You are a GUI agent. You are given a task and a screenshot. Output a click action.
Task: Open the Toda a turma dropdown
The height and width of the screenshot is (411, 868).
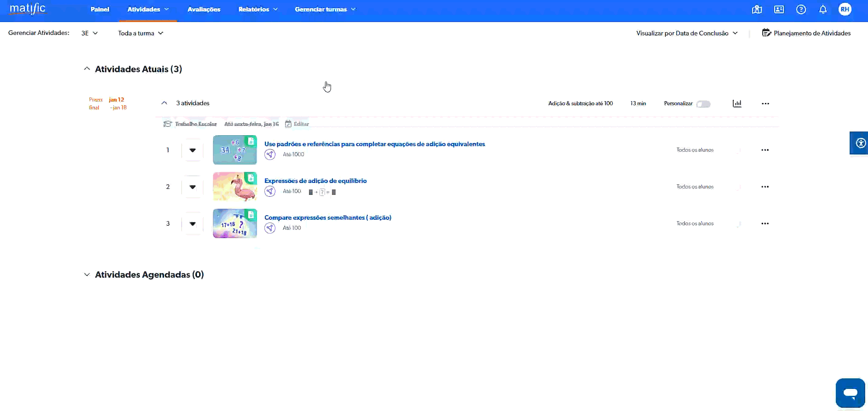pos(140,33)
